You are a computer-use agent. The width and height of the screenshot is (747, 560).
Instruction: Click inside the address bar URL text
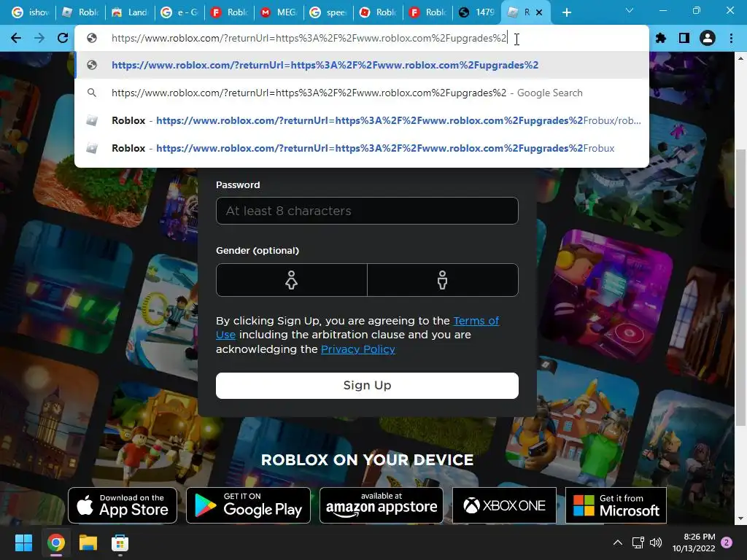[x=309, y=38]
